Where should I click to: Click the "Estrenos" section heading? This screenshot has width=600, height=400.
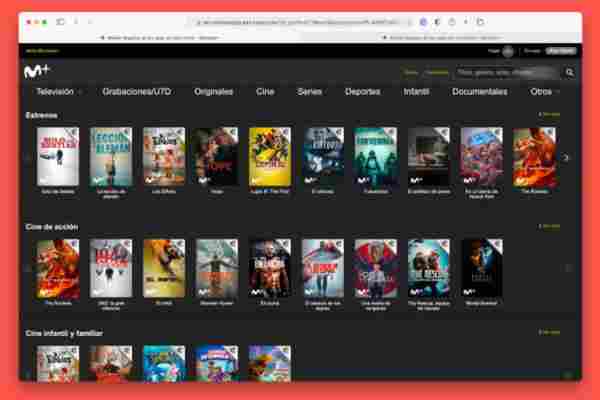pos(41,115)
